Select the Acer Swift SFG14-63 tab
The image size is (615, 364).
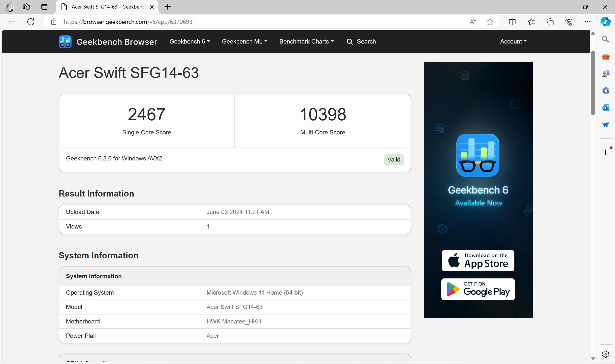107,7
